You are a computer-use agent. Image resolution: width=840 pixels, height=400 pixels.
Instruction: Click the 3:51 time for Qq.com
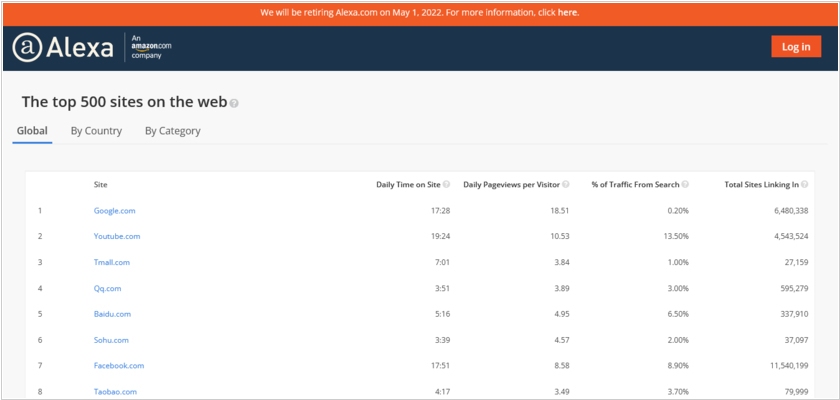point(442,288)
